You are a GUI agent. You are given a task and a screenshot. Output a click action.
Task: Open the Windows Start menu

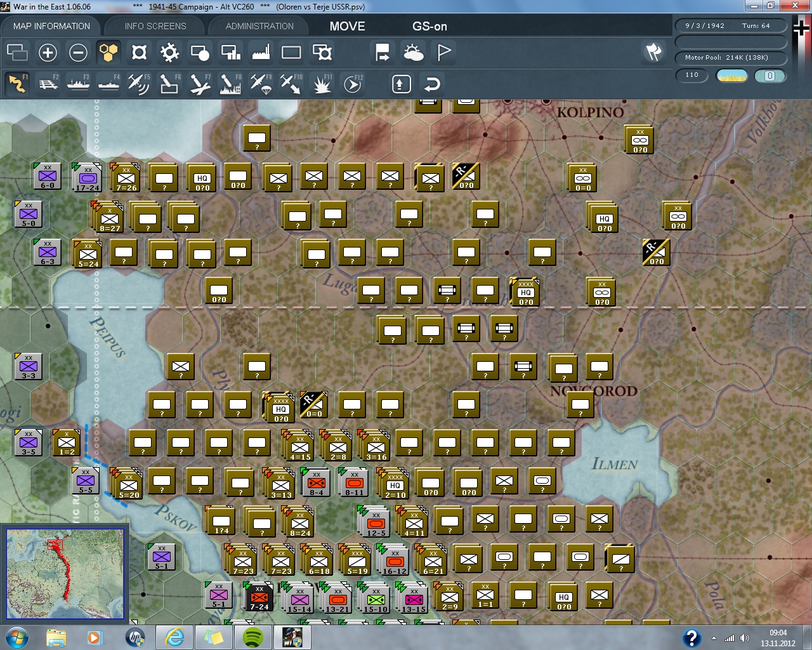(x=16, y=637)
